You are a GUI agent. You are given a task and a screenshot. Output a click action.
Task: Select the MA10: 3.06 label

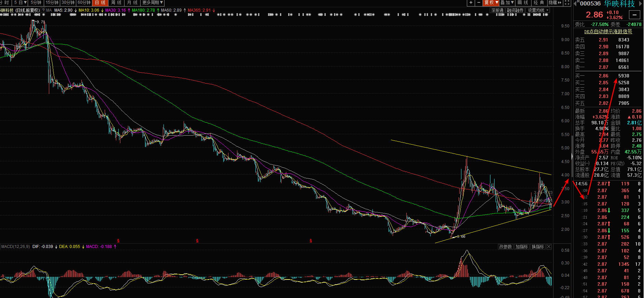tap(89, 10)
